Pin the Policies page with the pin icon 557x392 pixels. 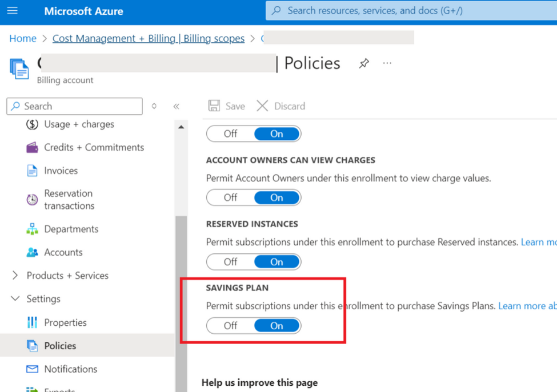[x=364, y=63]
